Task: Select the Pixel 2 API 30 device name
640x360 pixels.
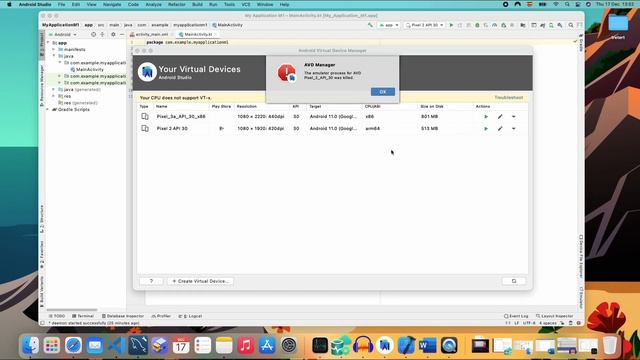Action: click(172, 129)
